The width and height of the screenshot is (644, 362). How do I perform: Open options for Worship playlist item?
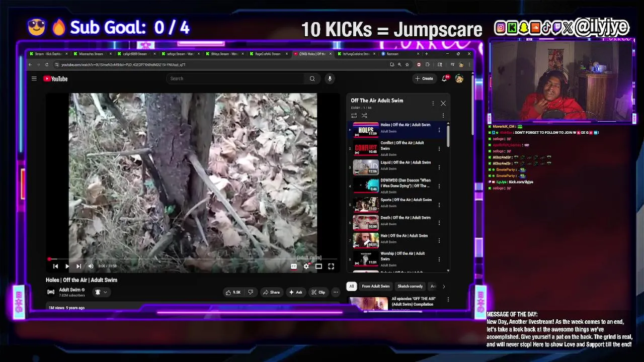439,259
